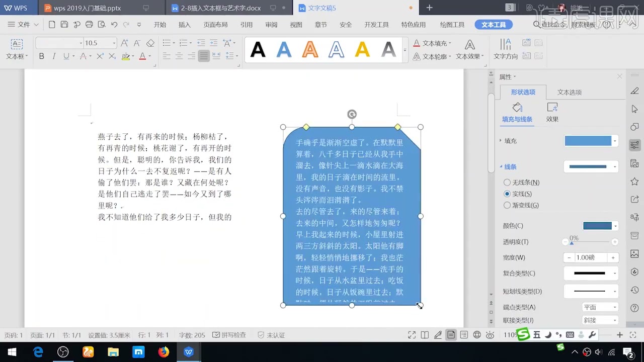The image size is (644, 362).
Task: Select the black fill WordArt style
Action: tap(258, 49)
